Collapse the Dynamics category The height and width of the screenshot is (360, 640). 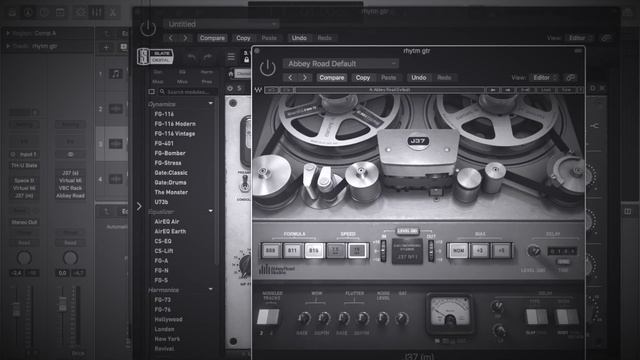point(211,104)
